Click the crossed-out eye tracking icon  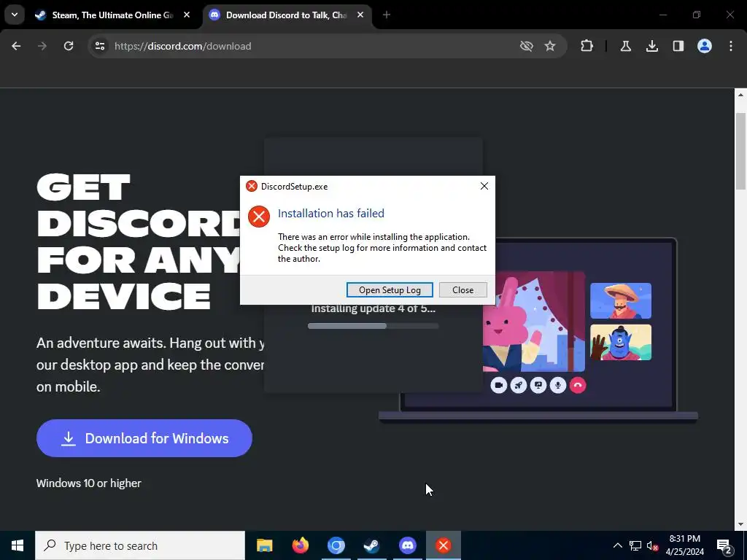[527, 46]
